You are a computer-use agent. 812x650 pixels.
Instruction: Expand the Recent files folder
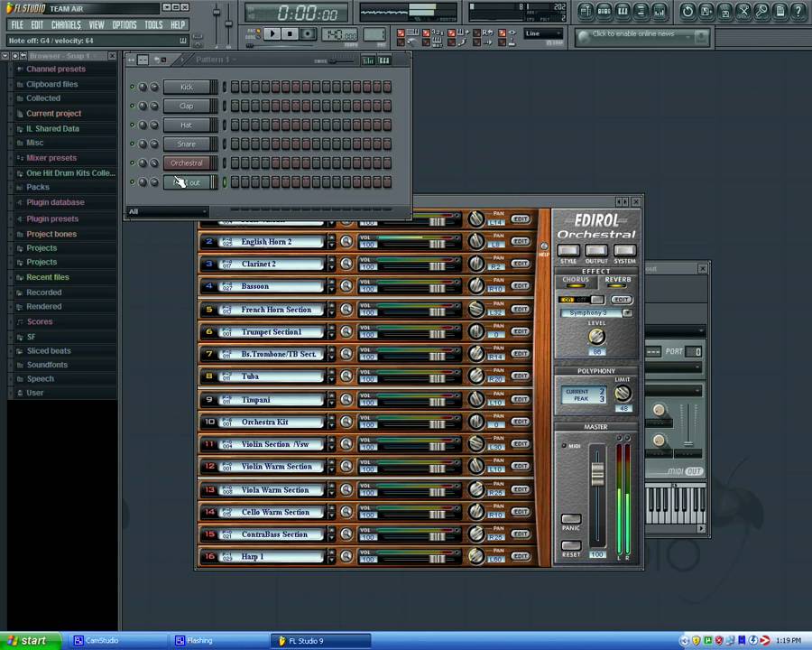pyautogui.click(x=48, y=277)
